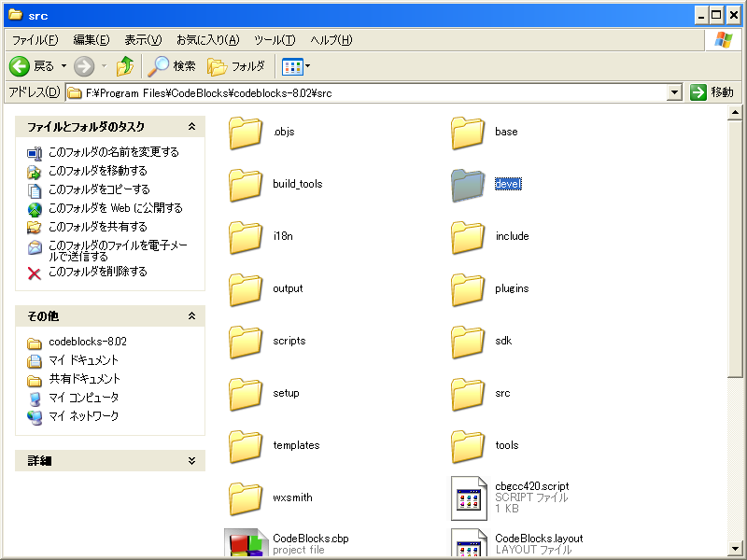Click the 'cbgcc420.script' file name text
Image resolution: width=747 pixels, height=560 pixels.
click(532, 486)
